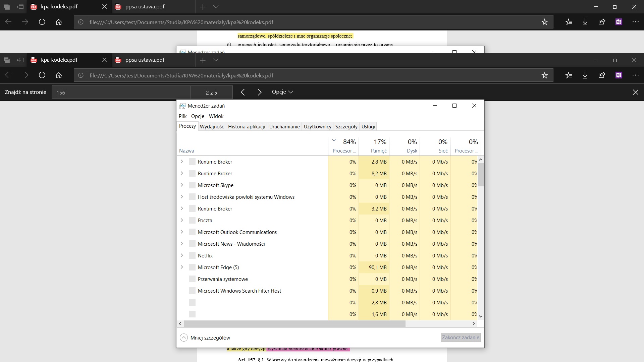Close the Znajdź na stronie find bar

[635, 92]
